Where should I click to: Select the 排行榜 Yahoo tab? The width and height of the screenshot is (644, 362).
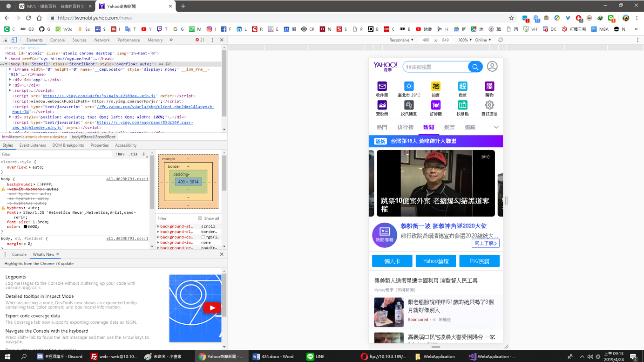(406, 127)
